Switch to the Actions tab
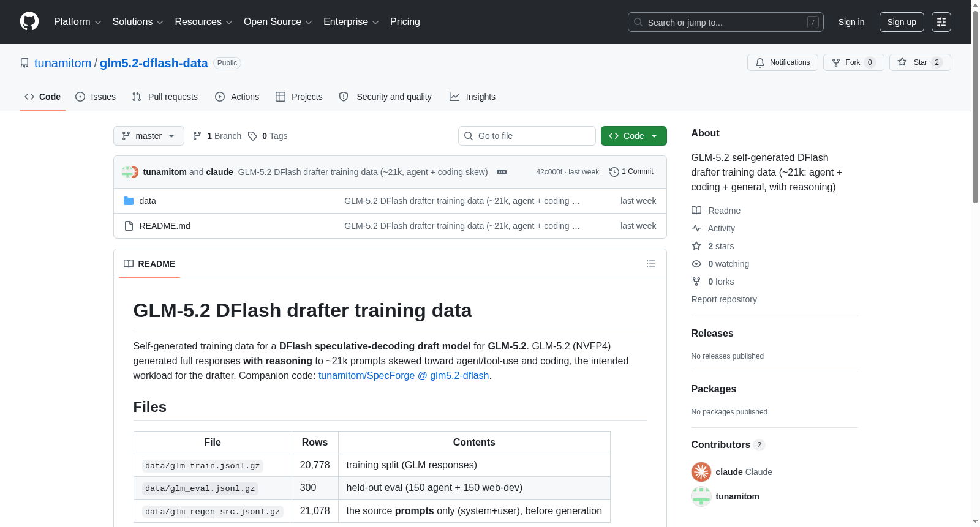This screenshot has height=527, width=980. pos(237,97)
